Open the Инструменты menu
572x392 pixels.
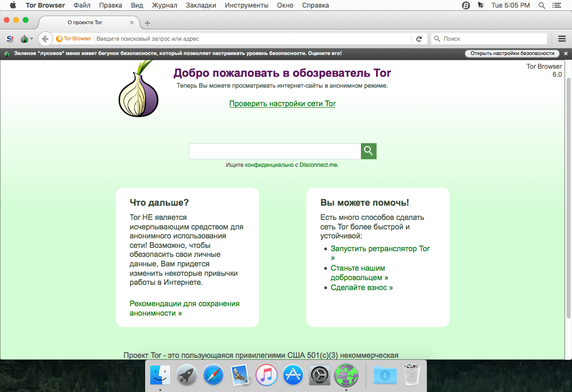[247, 5]
